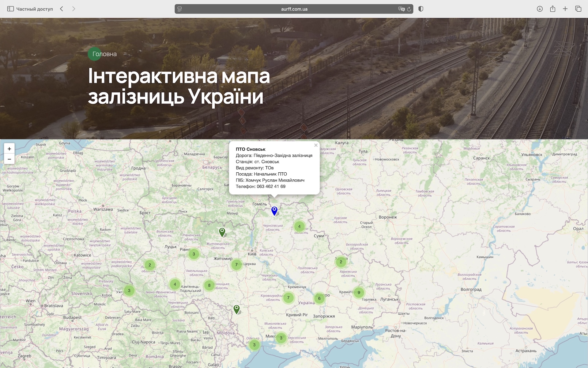Viewport: 588px width, 368px height.
Task: Click the text Вид ремонту: ТОв
Action: pos(255,168)
